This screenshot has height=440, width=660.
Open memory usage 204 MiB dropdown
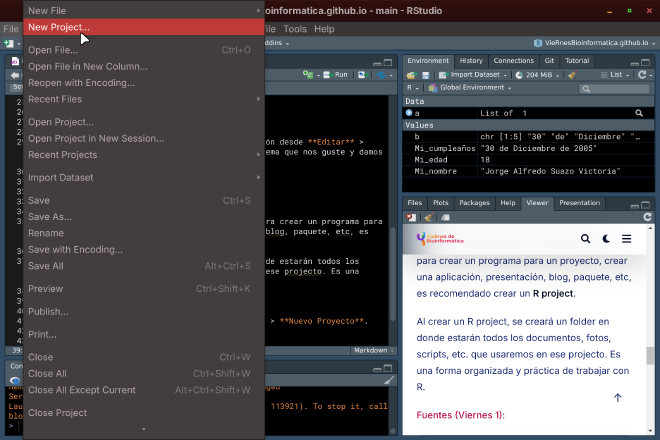click(542, 75)
